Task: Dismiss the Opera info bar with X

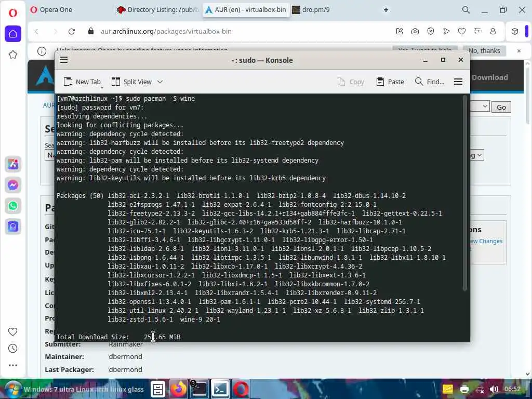Action: [519, 51]
